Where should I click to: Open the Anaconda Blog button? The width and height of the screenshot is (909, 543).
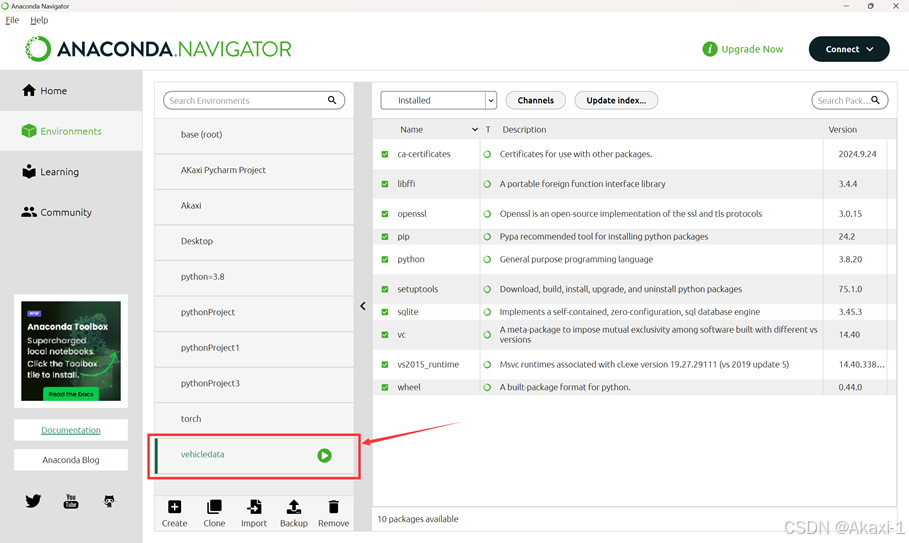tap(71, 460)
